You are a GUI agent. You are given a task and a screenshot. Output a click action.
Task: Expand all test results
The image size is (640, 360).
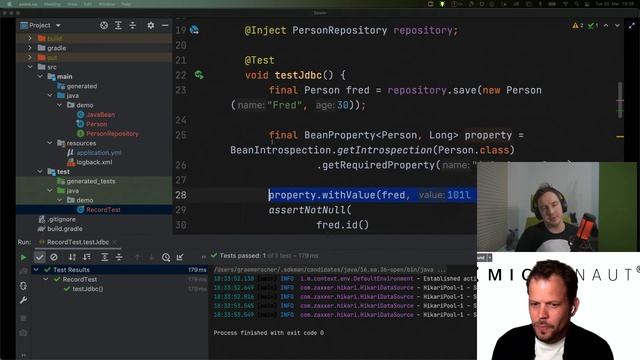104,257
